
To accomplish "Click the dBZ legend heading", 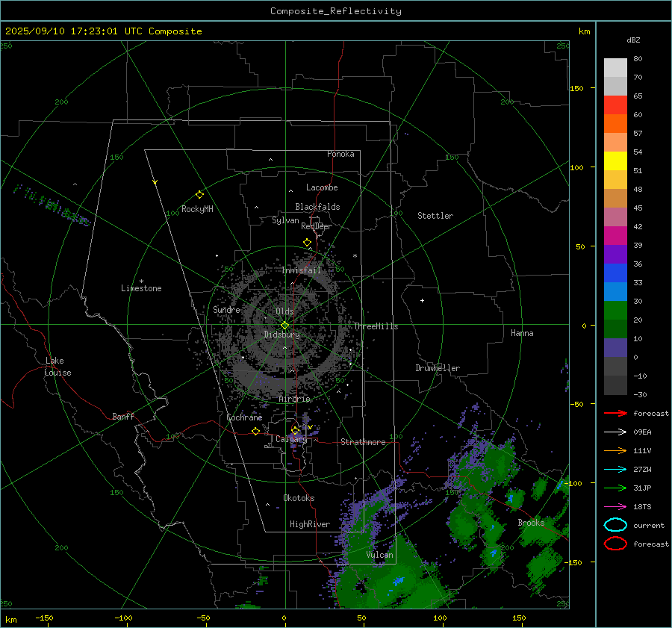I will [633, 40].
